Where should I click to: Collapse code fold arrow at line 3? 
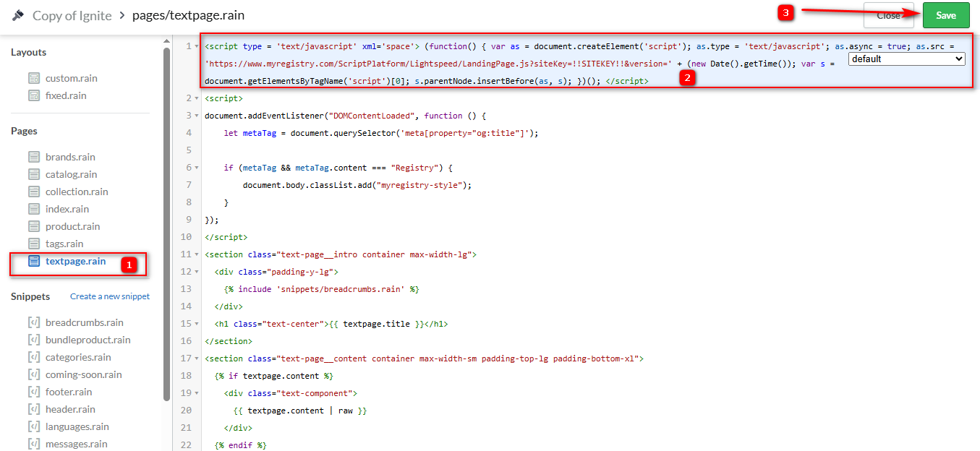(x=197, y=116)
